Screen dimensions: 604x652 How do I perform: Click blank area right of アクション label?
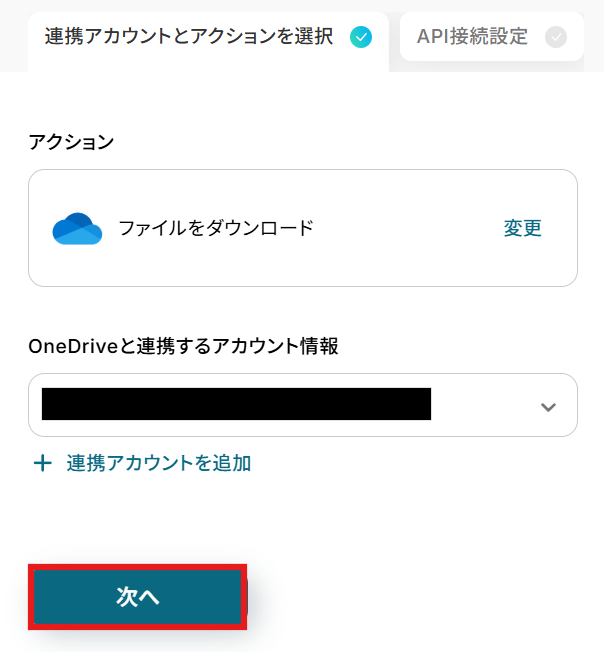pyautogui.click(x=350, y=142)
